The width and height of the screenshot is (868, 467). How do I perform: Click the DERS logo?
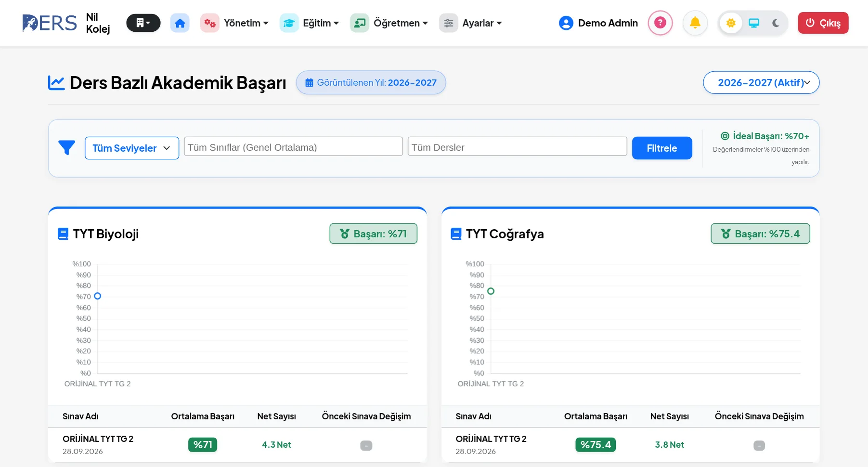(50, 23)
